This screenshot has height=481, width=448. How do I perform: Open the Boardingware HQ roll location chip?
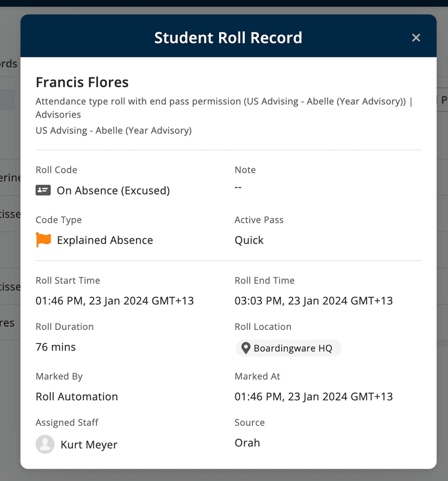pos(288,348)
